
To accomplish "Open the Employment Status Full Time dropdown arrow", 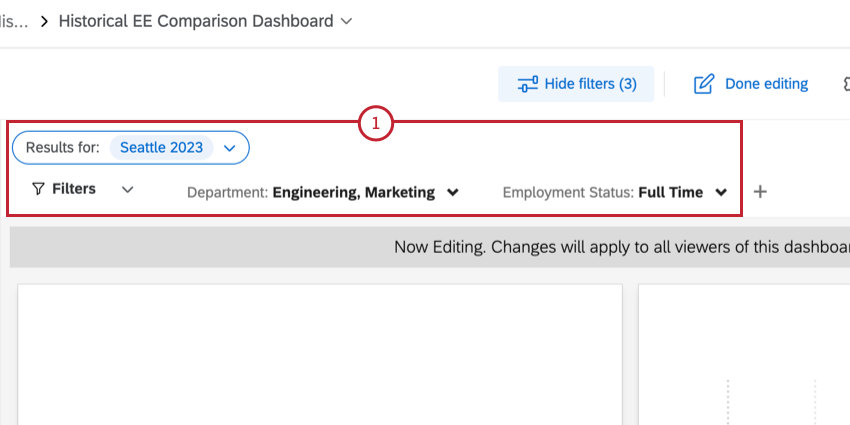I will pos(721,192).
